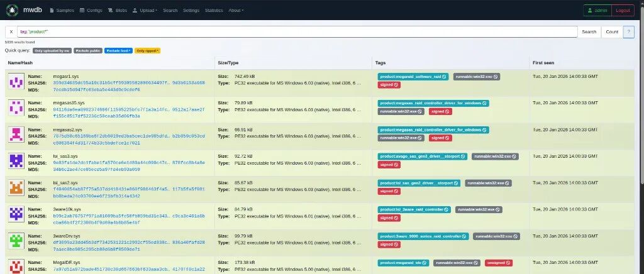Image resolution: width=644 pixels, height=274 pixels.
Task: Click the Configs table icon in navbar
Action: tap(82, 10)
